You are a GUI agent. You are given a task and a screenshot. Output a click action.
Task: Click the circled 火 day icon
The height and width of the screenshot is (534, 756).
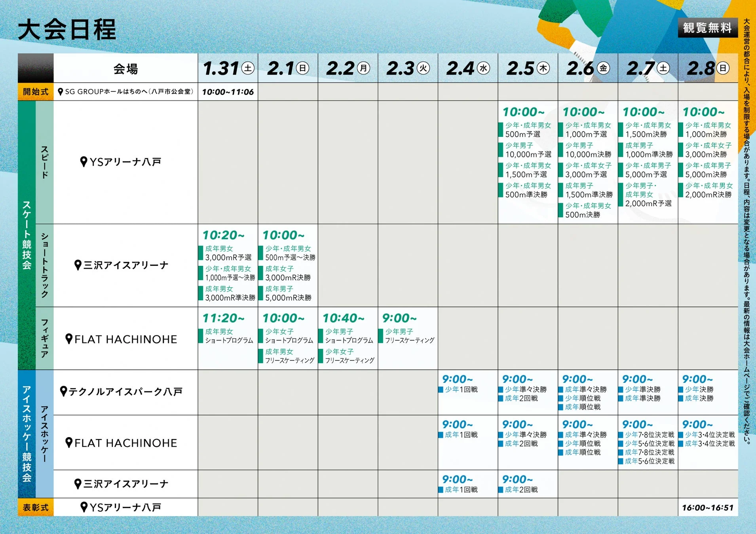pyautogui.click(x=424, y=68)
